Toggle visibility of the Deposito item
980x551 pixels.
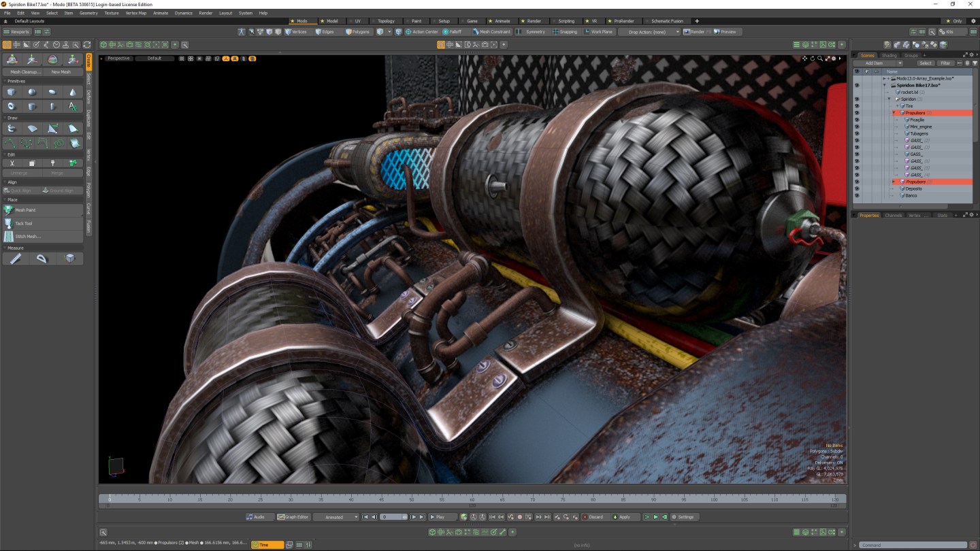click(x=857, y=188)
